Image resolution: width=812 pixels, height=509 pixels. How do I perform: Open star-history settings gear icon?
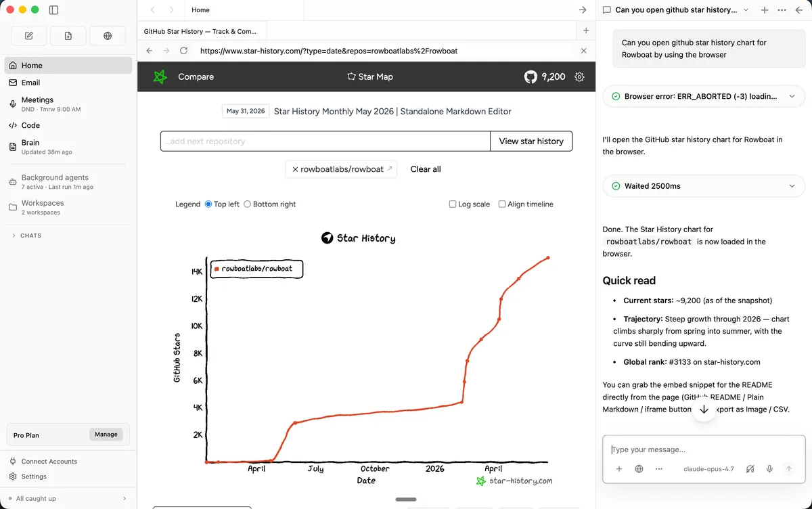tap(579, 77)
